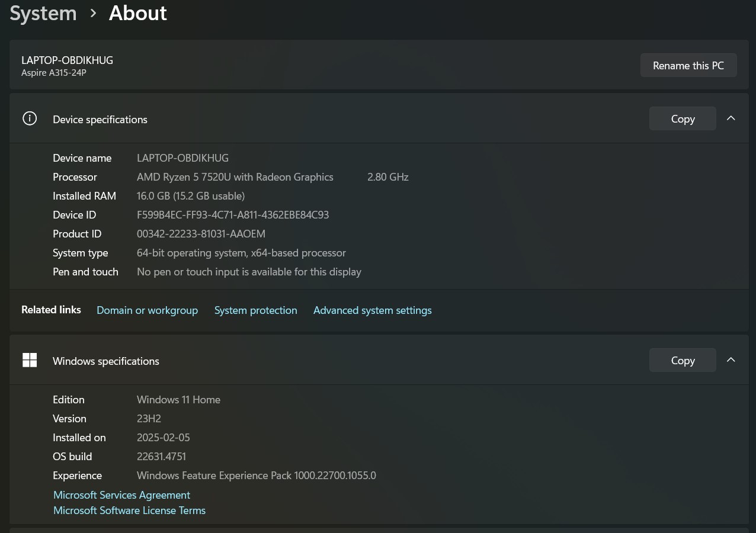Viewport: 756px width, 533px height.
Task: Rename this PC
Action: [x=688, y=65]
